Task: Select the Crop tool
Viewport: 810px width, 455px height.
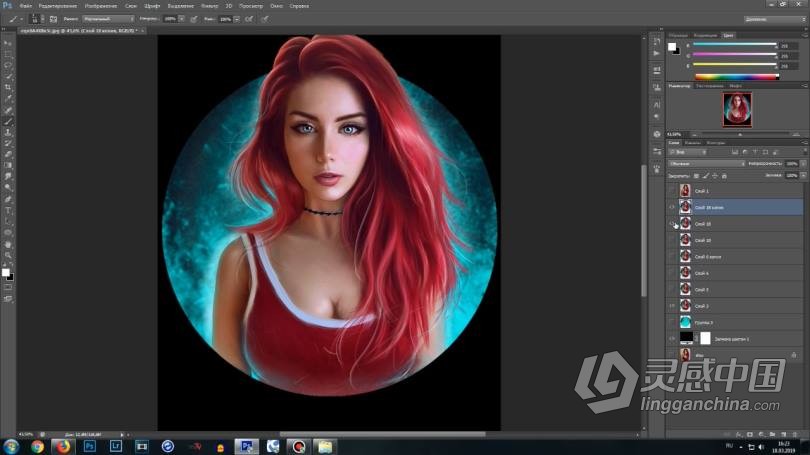Action: point(8,88)
